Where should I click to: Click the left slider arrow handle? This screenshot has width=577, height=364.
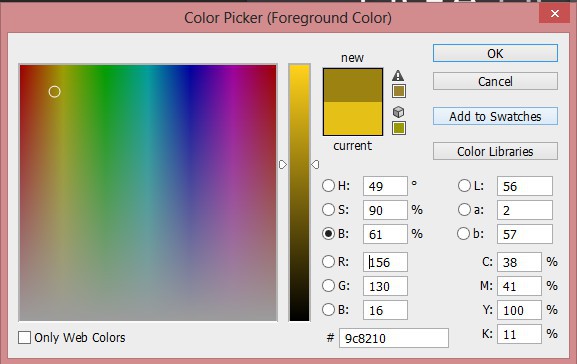pos(283,165)
